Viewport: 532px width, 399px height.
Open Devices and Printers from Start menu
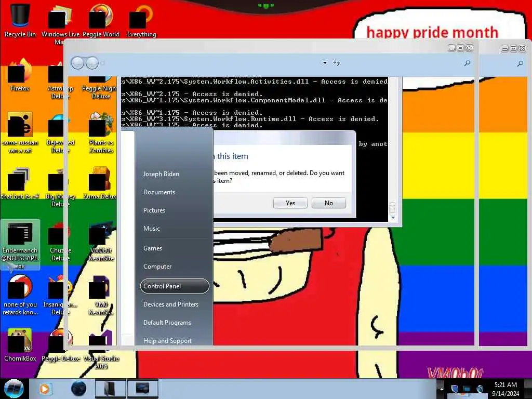coord(170,304)
